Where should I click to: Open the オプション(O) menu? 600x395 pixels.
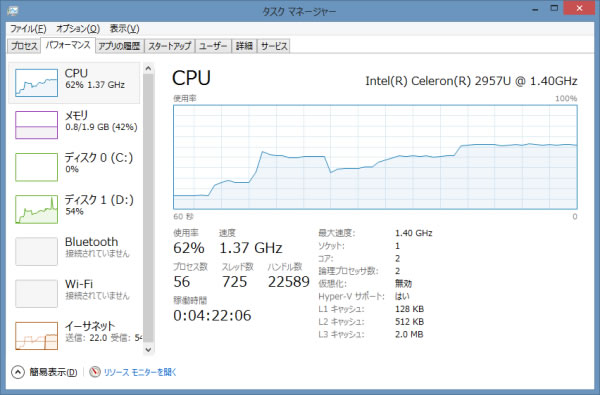[78, 29]
